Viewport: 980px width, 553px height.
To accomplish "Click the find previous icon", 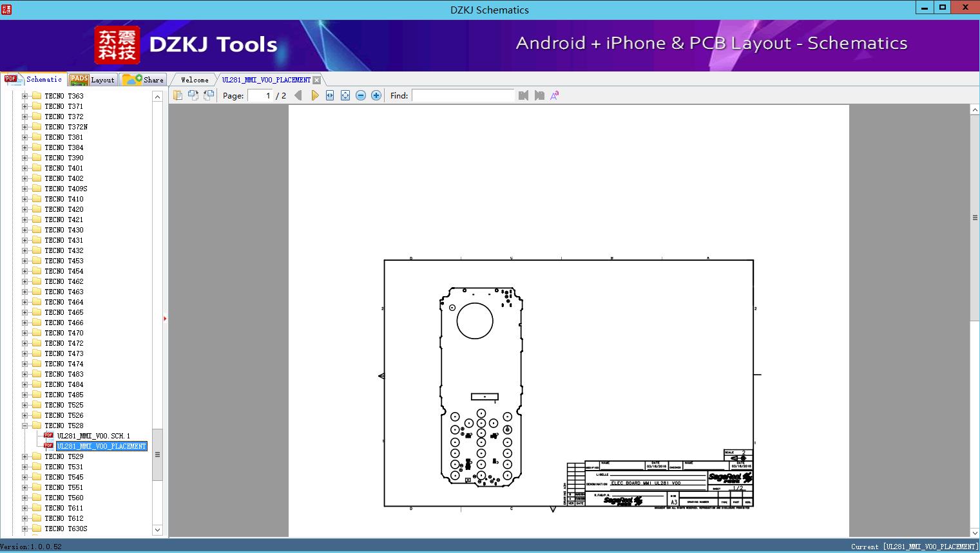I will click(x=523, y=95).
